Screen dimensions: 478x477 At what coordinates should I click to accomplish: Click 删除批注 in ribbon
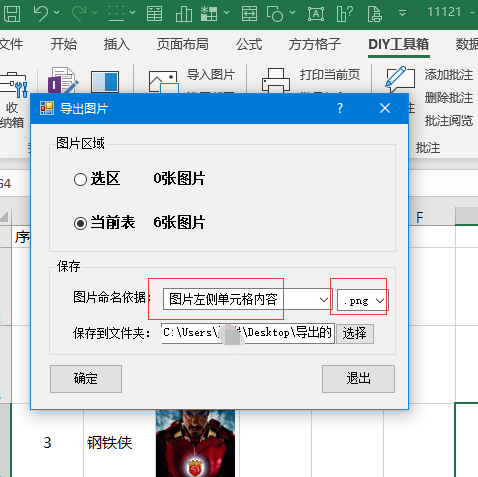coord(449,98)
